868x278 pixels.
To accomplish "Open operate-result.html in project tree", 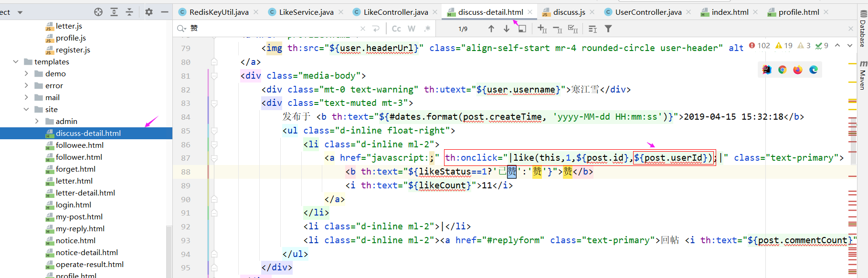I will (89, 264).
